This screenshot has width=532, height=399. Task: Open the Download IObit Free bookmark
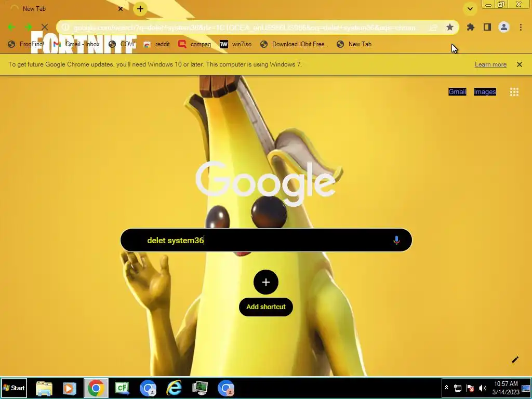294,44
